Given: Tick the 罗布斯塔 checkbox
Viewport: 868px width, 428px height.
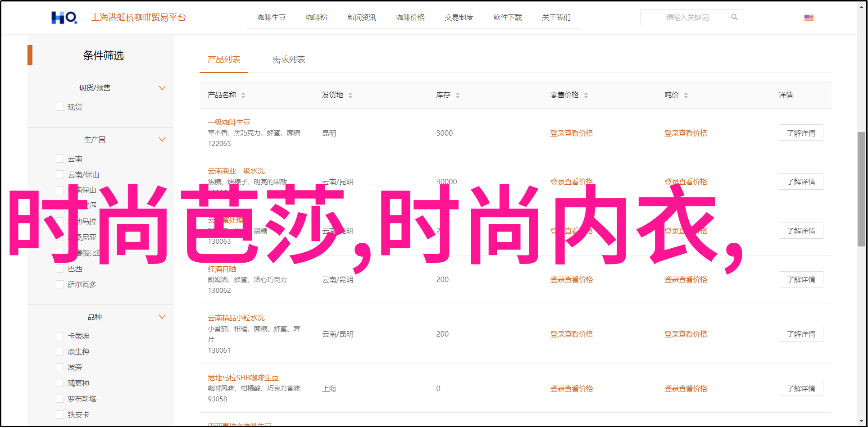Looking at the screenshot, I should [60, 399].
